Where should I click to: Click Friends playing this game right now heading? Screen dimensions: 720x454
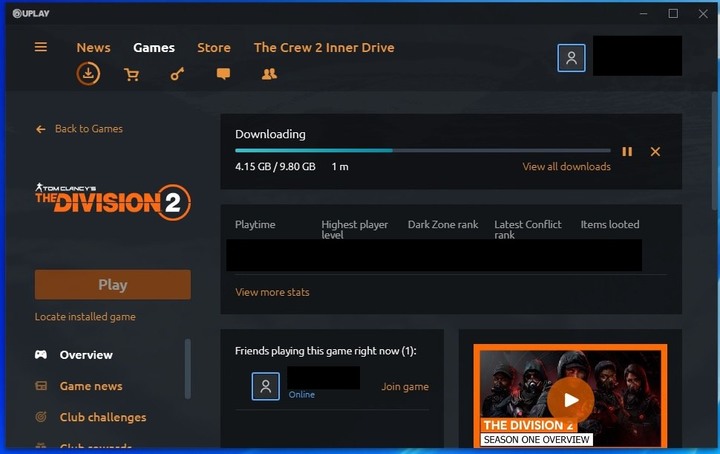[326, 351]
